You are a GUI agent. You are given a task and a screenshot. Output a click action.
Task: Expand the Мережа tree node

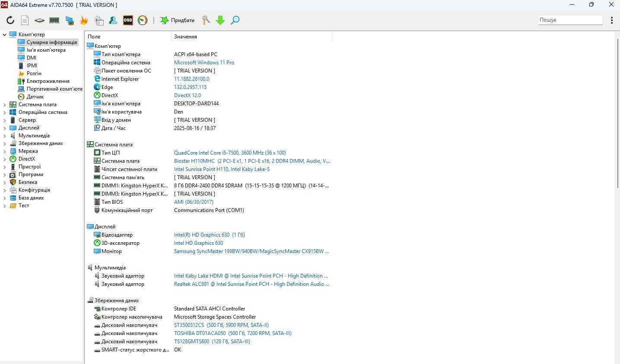click(4, 151)
